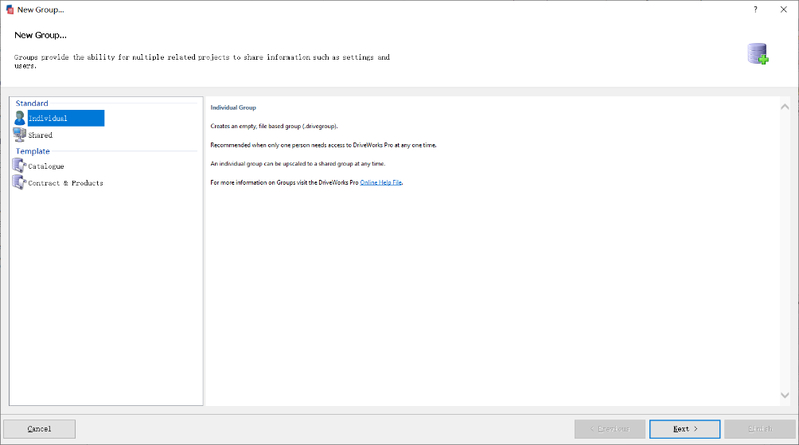The height and width of the screenshot is (445, 799).
Task: Click the Individual Group heading text
Action: [233, 108]
